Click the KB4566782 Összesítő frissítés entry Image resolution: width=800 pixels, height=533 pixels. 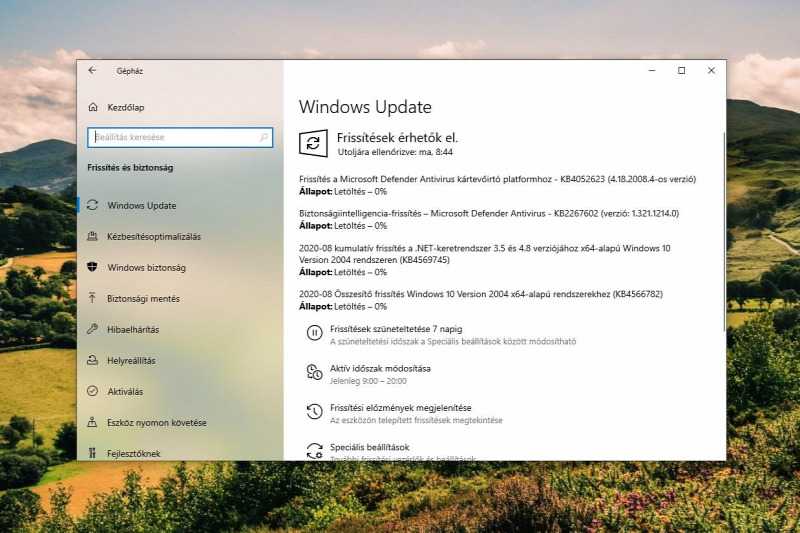pyautogui.click(x=481, y=294)
